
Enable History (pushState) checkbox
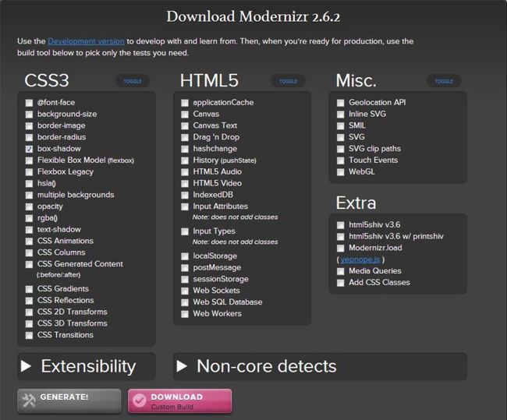(185, 161)
